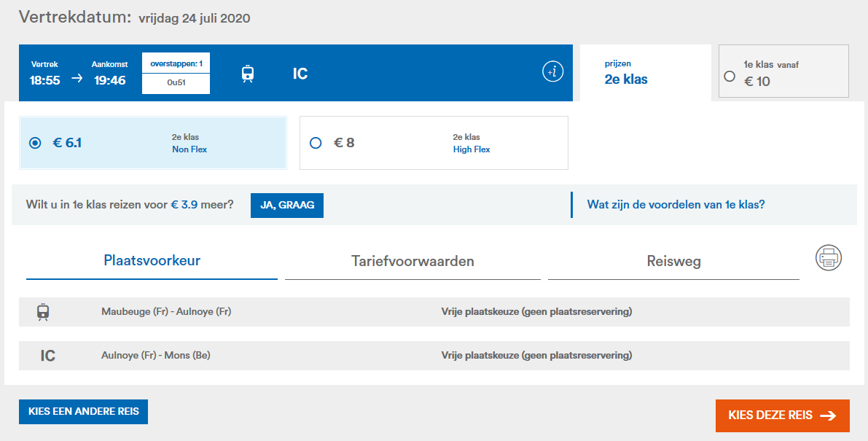Click the € 3.9 upgrade price text
868x441 pixels.
(x=185, y=205)
